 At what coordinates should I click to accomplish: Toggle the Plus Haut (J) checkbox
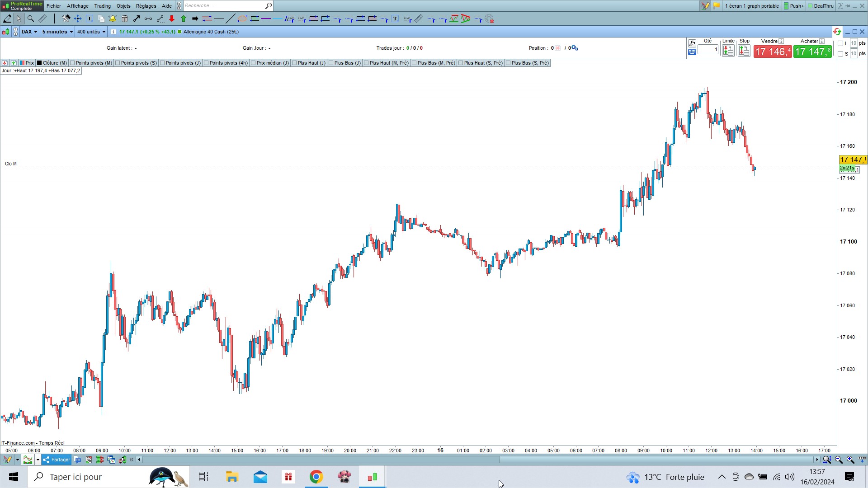(294, 63)
